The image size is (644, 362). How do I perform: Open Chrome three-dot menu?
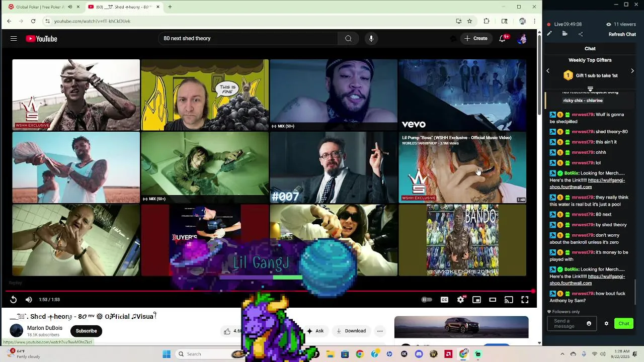tap(534, 21)
